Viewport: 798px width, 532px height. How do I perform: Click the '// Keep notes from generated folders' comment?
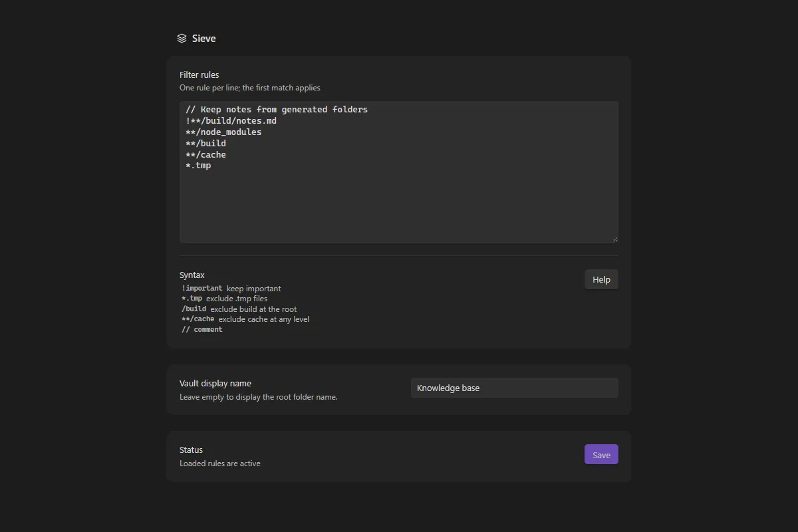pos(277,109)
